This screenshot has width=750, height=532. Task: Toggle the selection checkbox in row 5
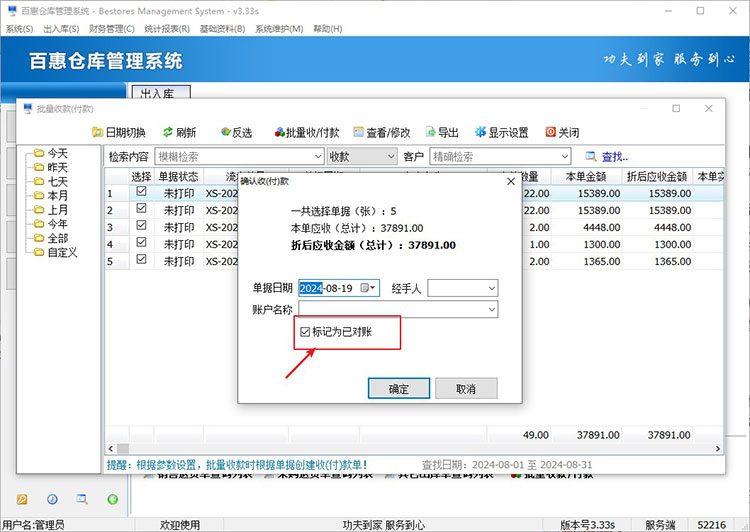[141, 259]
